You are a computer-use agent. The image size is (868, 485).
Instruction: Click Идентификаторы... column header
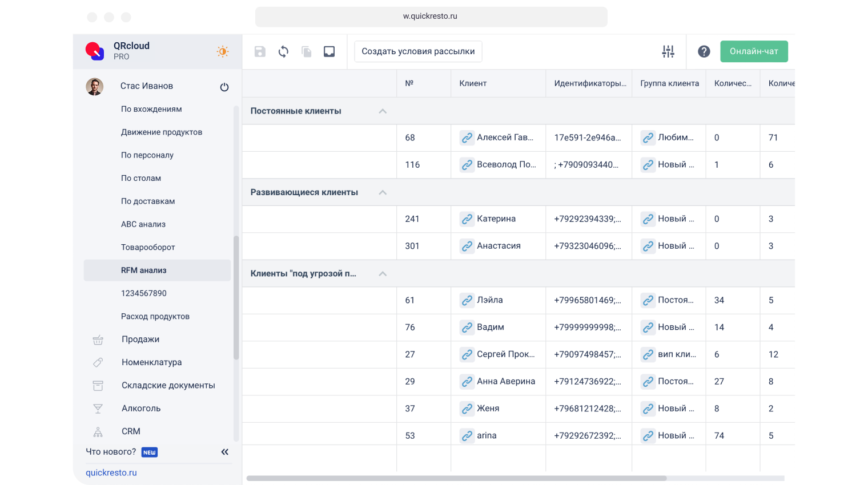click(589, 83)
